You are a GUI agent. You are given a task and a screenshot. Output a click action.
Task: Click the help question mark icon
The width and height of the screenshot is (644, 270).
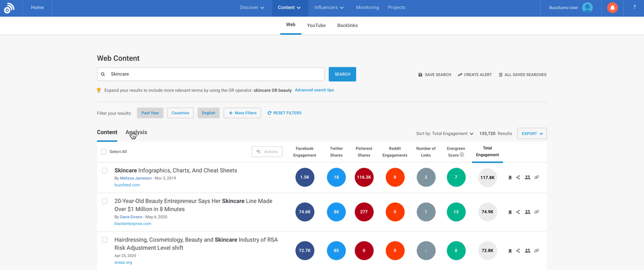634,8
